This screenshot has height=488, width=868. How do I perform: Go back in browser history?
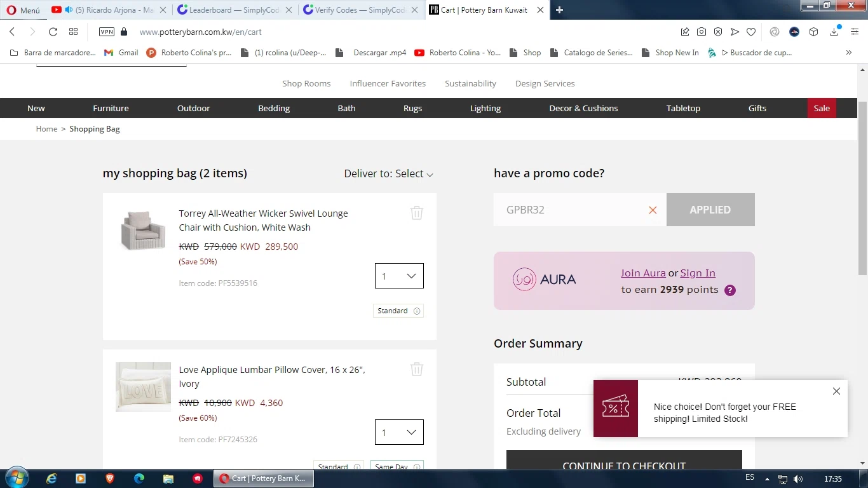pyautogui.click(x=12, y=32)
